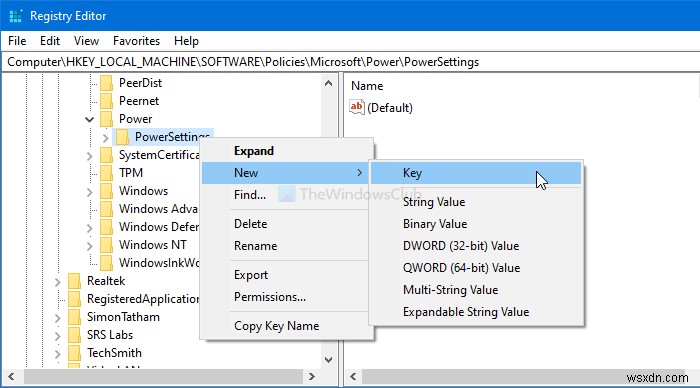Select DWORD (32-bit) Value in submenu
Image resolution: width=700 pixels, height=388 pixels.
(476, 246)
